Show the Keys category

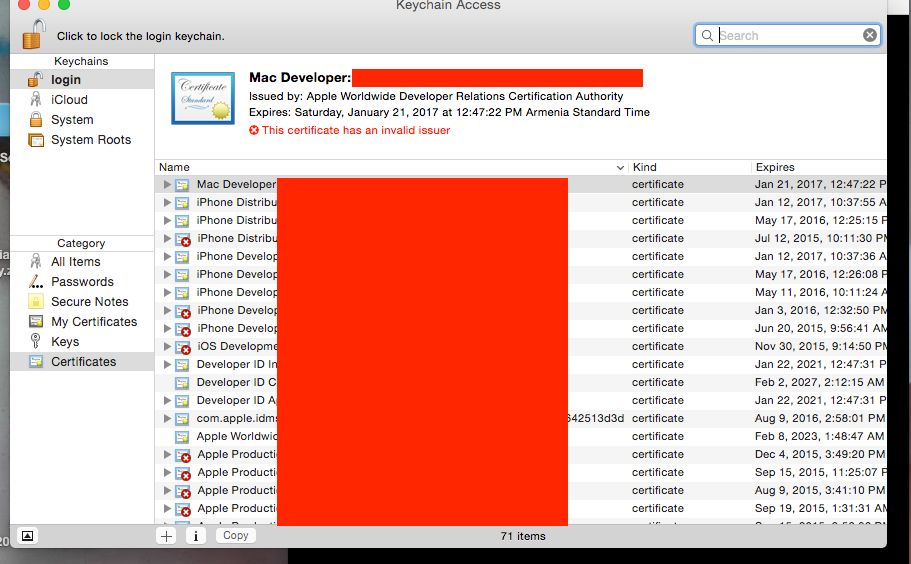point(82,342)
